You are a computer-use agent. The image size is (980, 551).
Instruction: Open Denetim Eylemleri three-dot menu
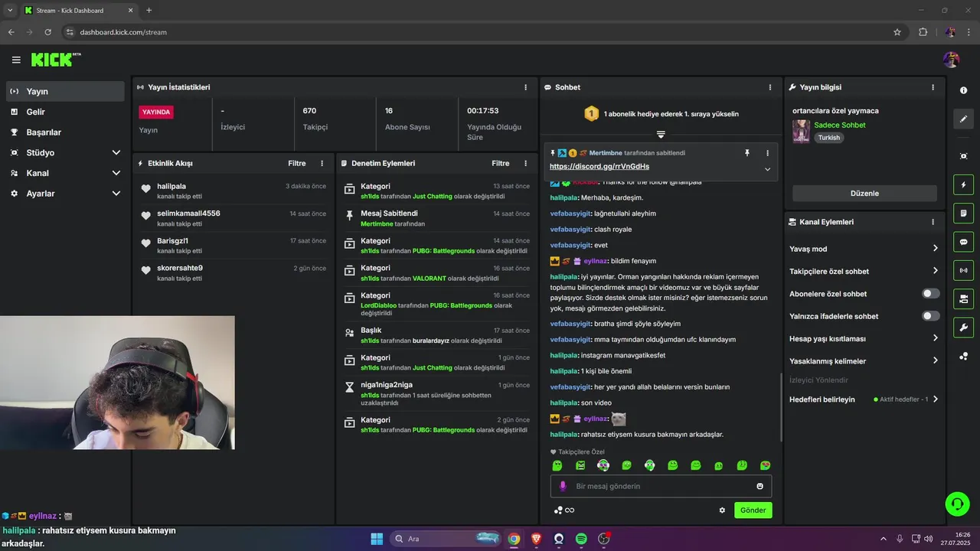525,163
